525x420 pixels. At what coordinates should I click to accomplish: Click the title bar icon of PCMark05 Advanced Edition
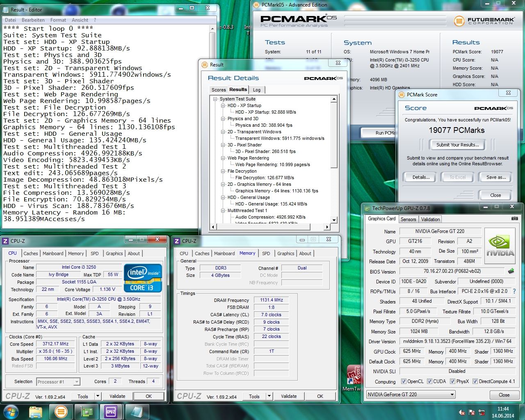coord(256,5)
